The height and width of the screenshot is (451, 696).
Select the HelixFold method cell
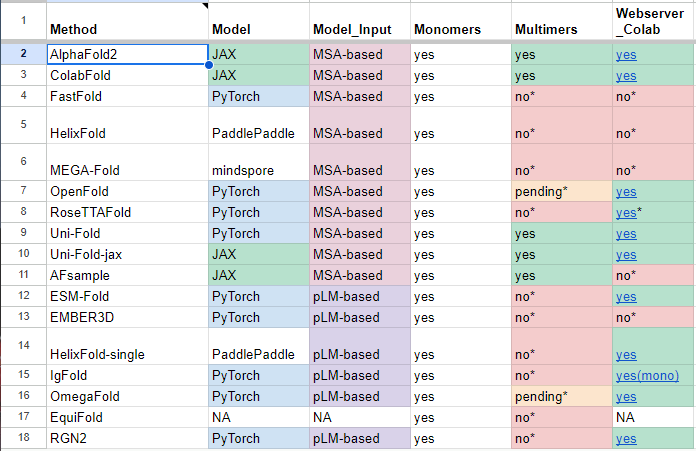point(127,125)
